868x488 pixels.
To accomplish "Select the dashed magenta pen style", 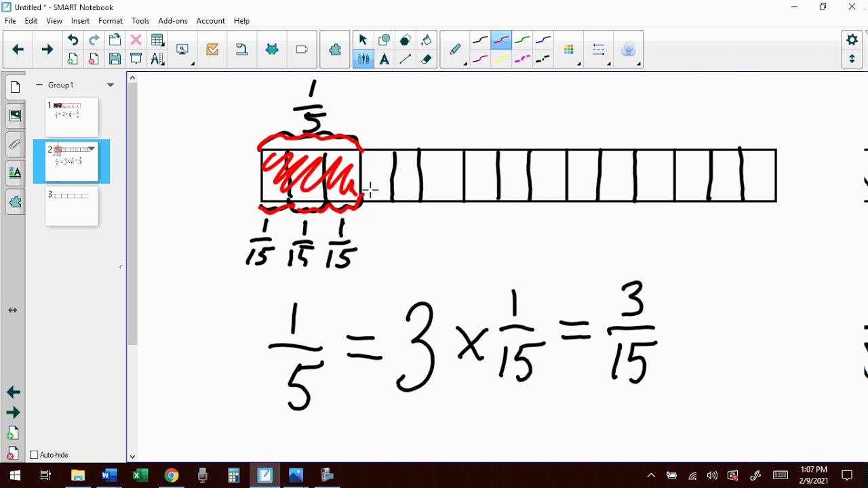I will tap(522, 60).
